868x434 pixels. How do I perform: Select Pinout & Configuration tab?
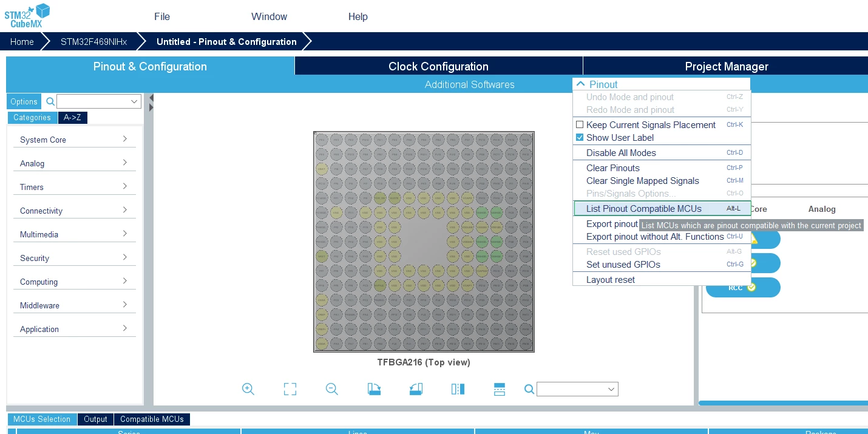[150, 66]
